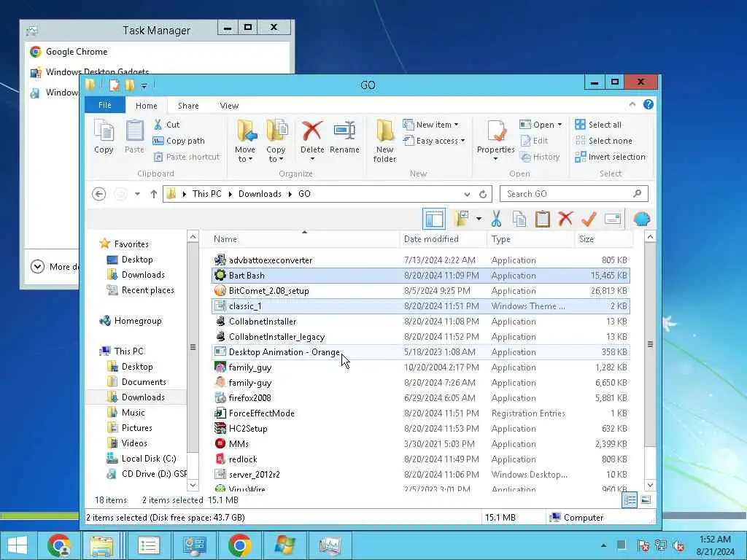747x560 pixels.
Task: Collapse the ribbon with chevron
Action: (632, 104)
